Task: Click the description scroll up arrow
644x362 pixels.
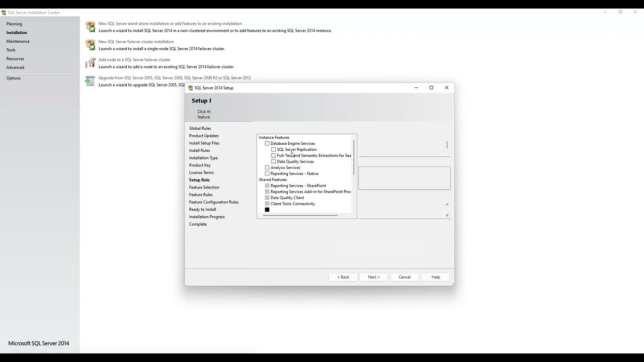Action: click(x=447, y=205)
